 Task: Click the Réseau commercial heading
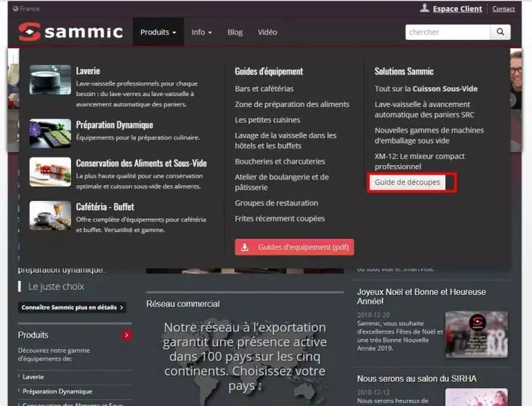pos(183,304)
